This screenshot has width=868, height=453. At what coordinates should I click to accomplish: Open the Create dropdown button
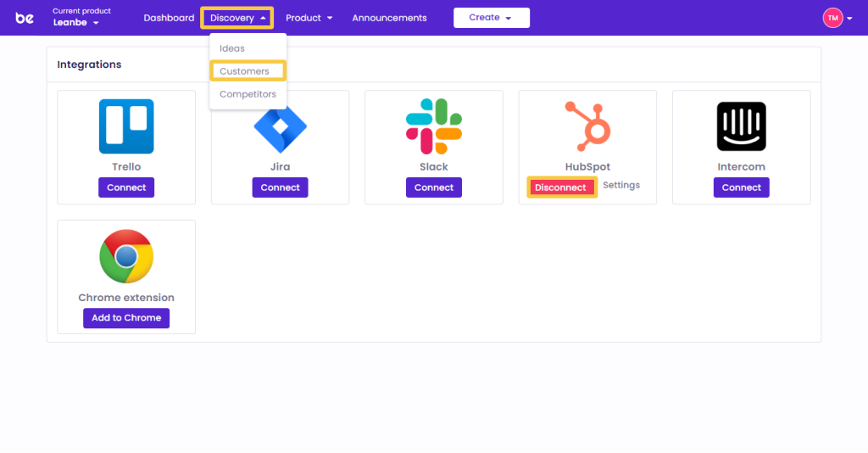pyautogui.click(x=491, y=18)
